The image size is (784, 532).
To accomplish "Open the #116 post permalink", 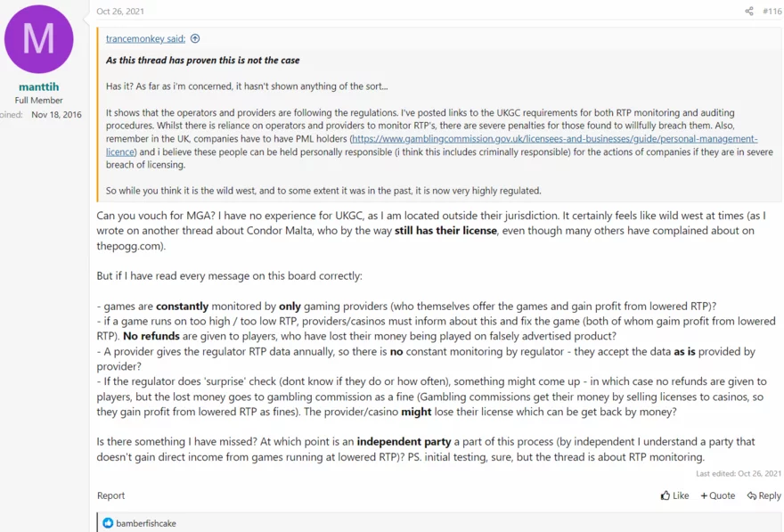I will pyautogui.click(x=772, y=12).
